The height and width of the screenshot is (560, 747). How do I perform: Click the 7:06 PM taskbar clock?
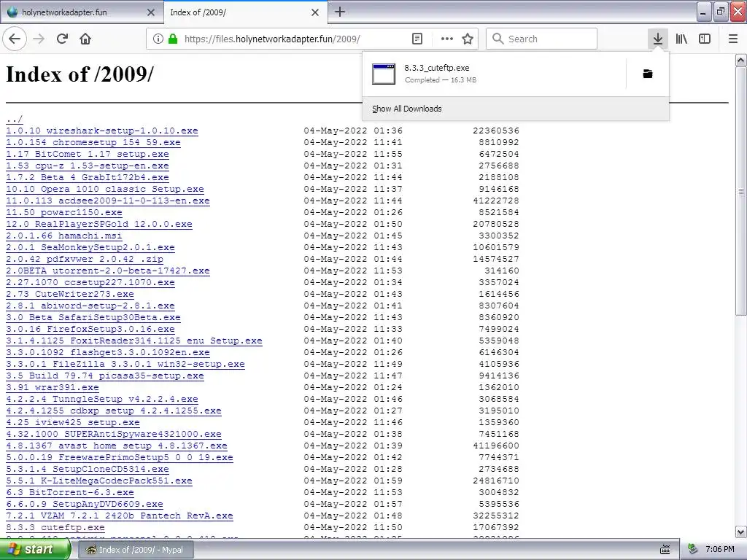720,550
